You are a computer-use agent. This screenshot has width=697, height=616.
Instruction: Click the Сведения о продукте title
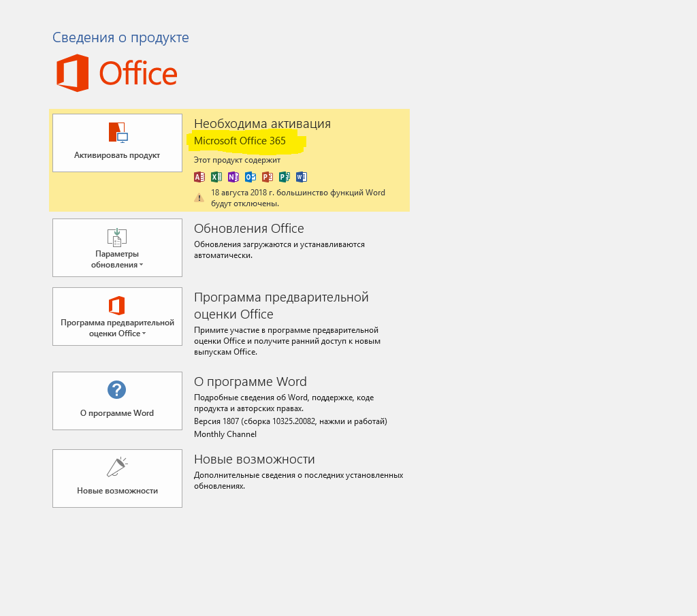point(120,37)
